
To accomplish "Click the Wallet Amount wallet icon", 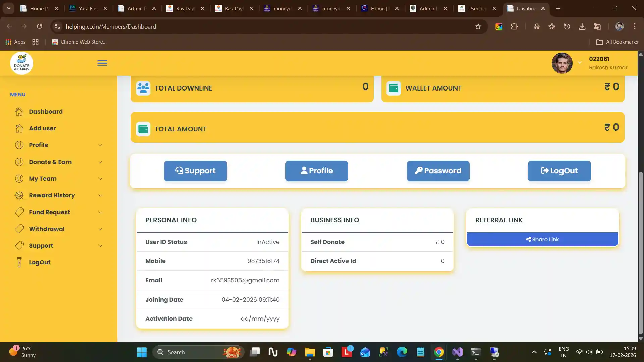I will [x=393, y=88].
